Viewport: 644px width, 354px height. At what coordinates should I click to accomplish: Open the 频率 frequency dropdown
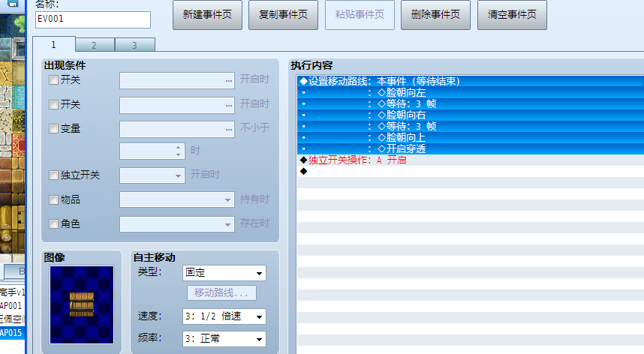pos(224,339)
